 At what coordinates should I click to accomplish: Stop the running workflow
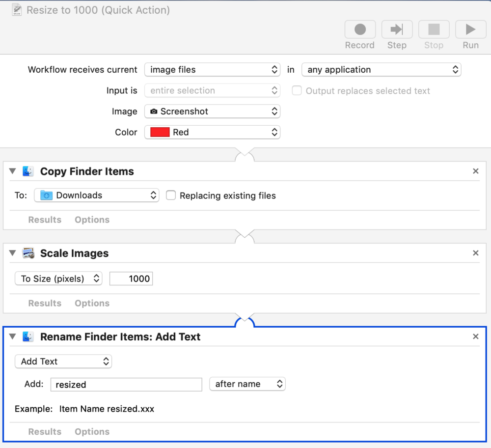pyautogui.click(x=434, y=30)
